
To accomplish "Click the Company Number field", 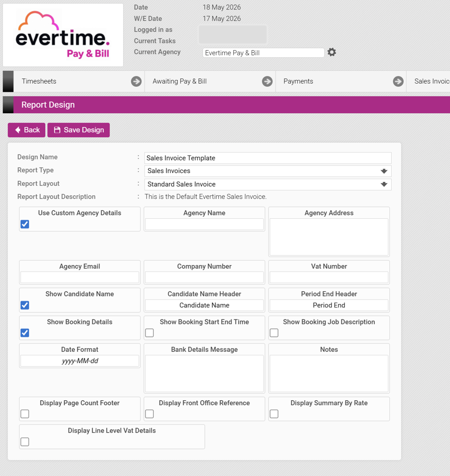I will pyautogui.click(x=204, y=278).
